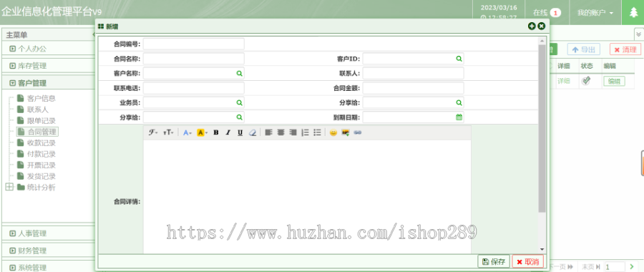Open the font size picker in editor toolbar
This screenshot has height=272, width=644.
coord(168,132)
